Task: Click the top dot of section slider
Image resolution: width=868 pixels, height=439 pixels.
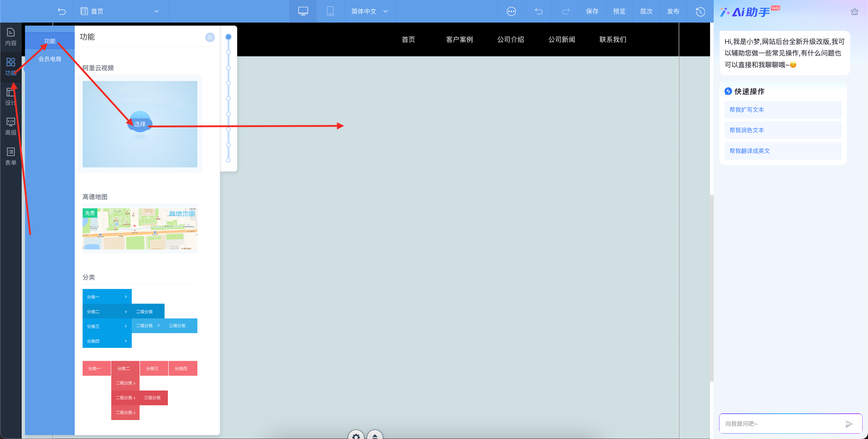Action: (228, 37)
